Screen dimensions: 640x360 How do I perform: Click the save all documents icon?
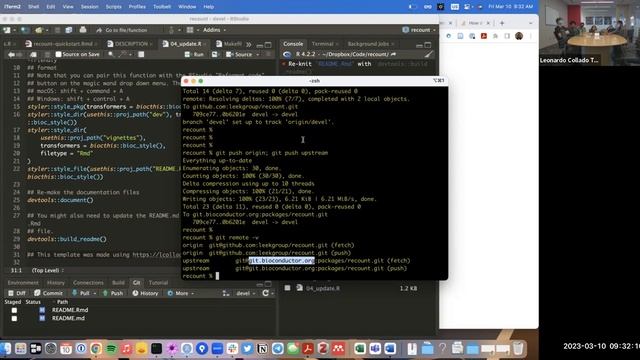pos(69,30)
